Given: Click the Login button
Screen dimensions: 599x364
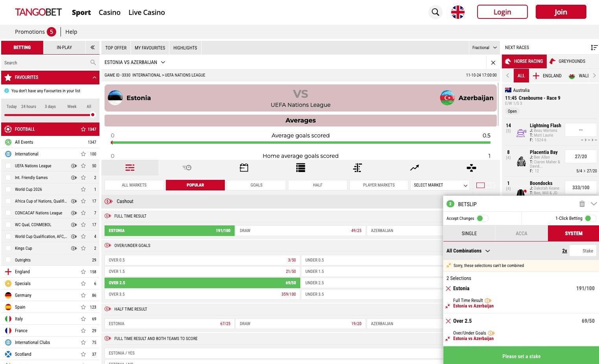Looking at the screenshot, I should point(502,12).
